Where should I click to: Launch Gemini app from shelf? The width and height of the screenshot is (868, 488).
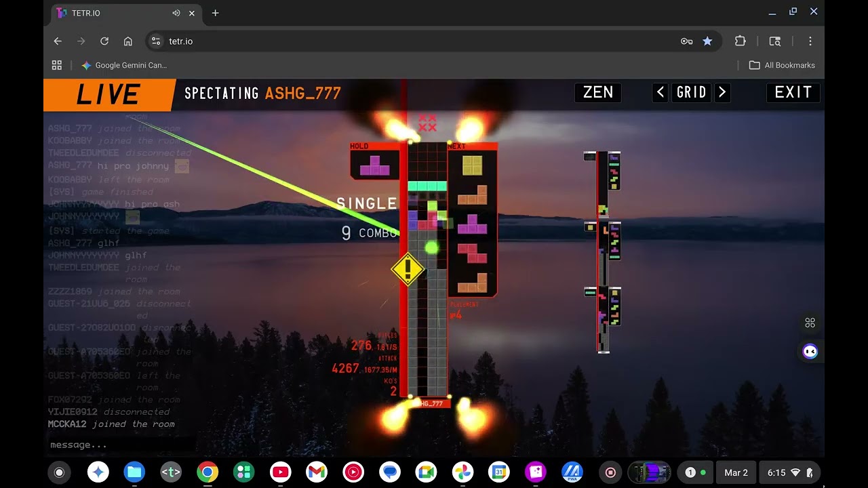98,472
